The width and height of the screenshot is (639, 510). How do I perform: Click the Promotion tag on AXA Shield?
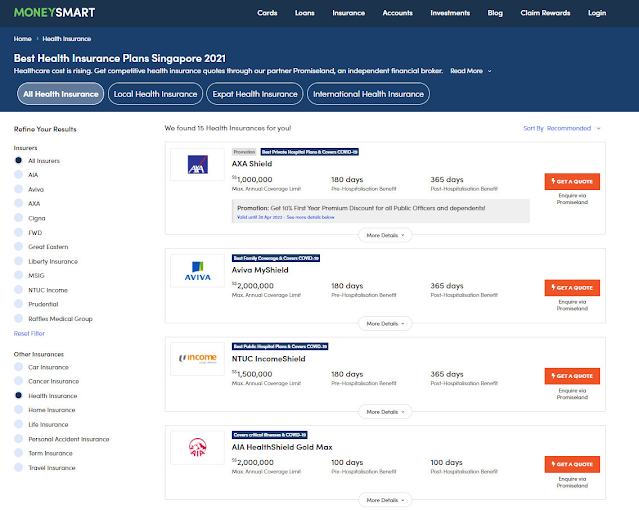[x=244, y=152]
